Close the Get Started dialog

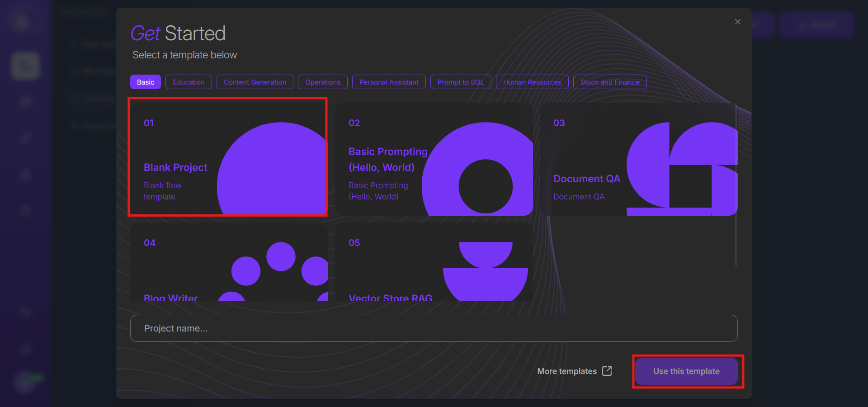(x=737, y=22)
